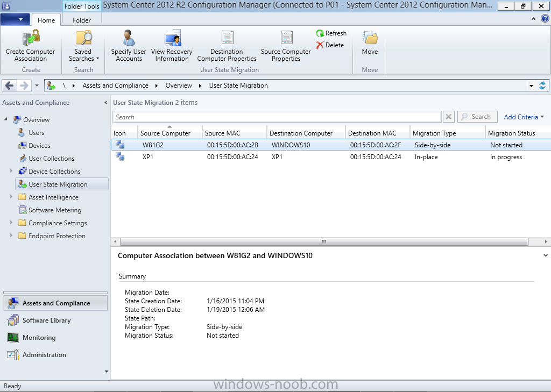Sort by Destination Computer column header
The width and height of the screenshot is (551, 392).
pyautogui.click(x=306, y=133)
